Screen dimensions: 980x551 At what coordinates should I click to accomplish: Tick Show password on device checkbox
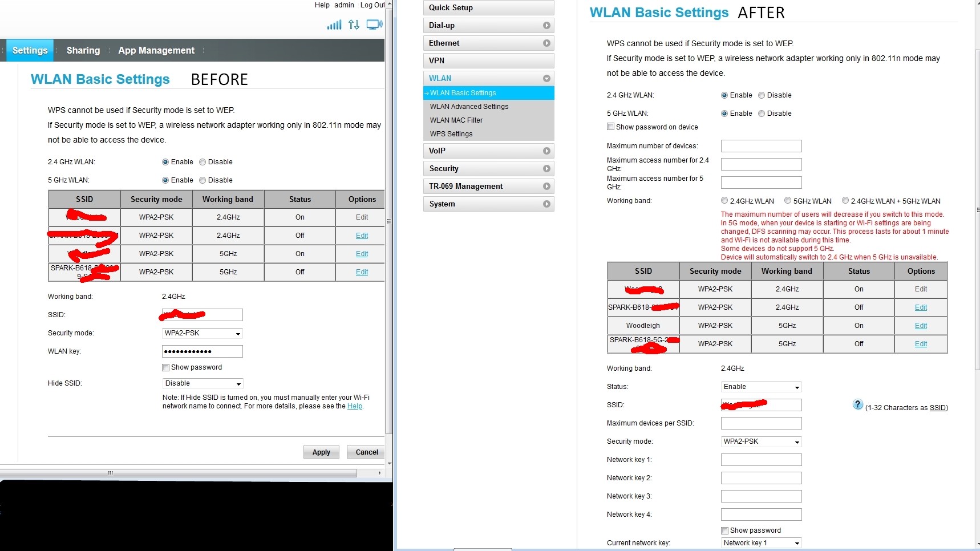[610, 127]
